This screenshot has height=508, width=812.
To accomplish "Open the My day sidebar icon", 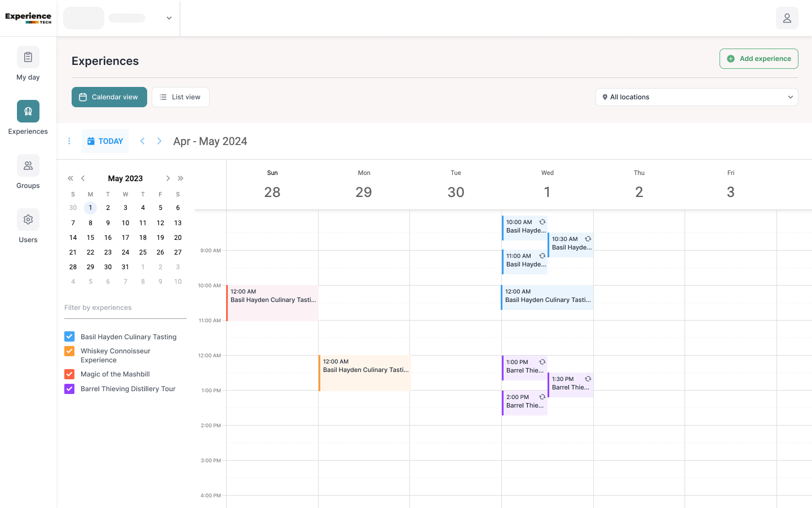I will pyautogui.click(x=28, y=57).
